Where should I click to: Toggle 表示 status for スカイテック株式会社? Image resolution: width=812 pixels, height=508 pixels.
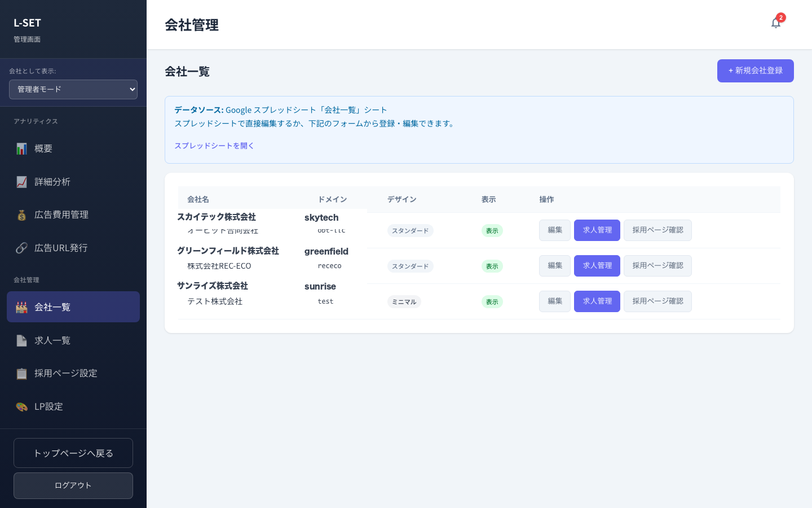click(492, 230)
